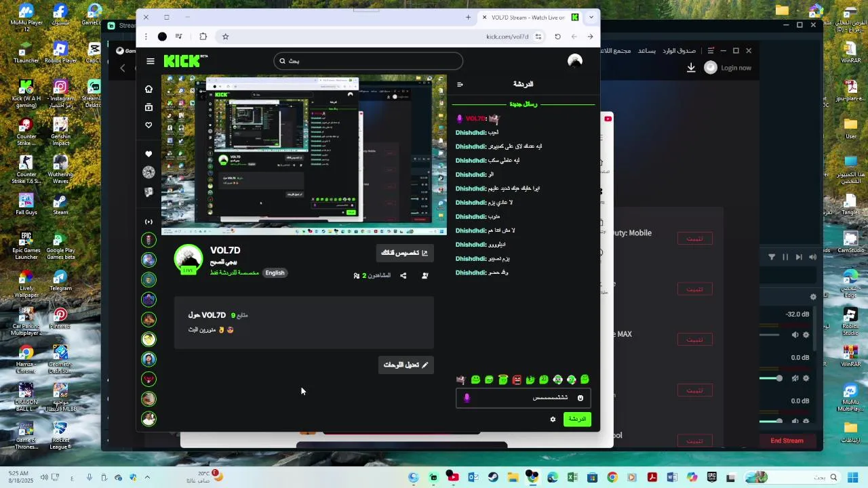Image resolution: width=868 pixels, height=488 pixels.
Task: Click the live broadcast indicator icon in sidebar
Action: click(x=149, y=222)
